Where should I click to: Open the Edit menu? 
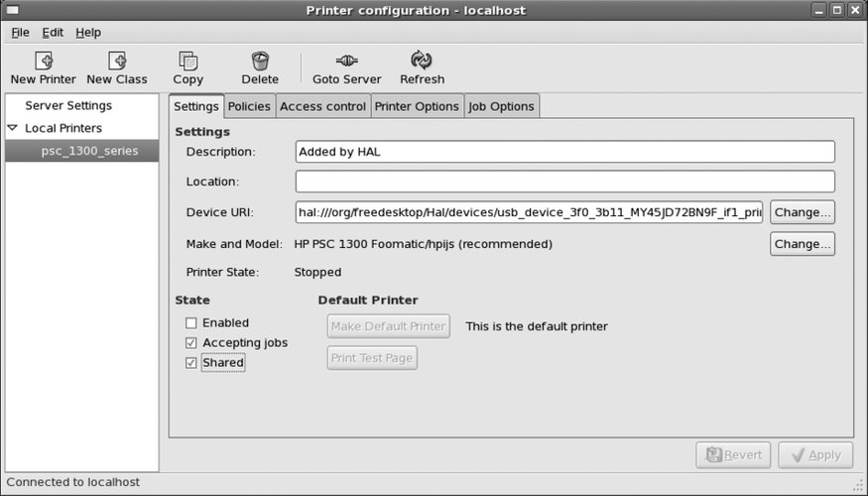[52, 32]
